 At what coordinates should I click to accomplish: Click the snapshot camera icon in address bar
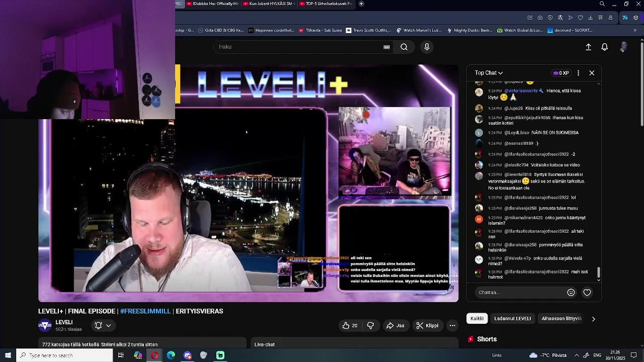(x=540, y=18)
